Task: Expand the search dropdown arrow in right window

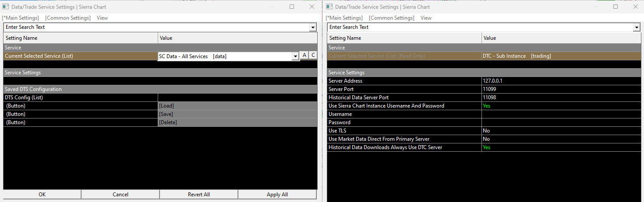Action: (x=637, y=27)
